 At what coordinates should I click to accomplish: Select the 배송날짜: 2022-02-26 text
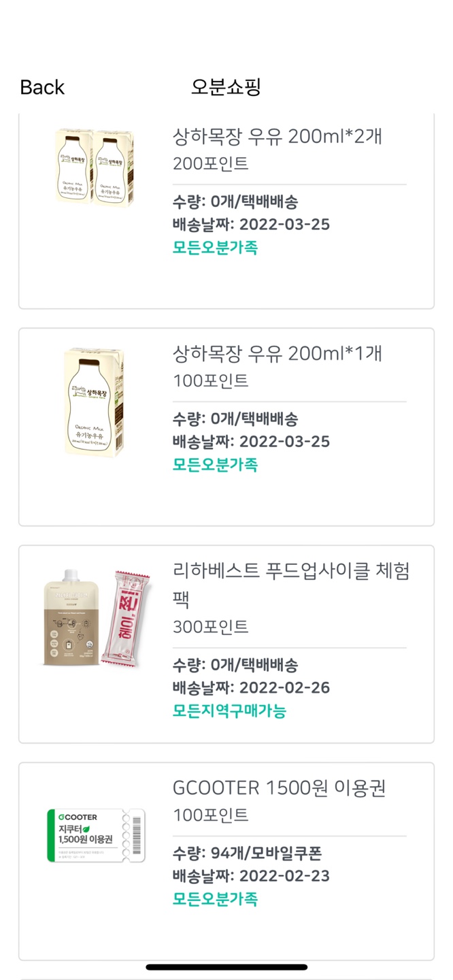point(250,688)
